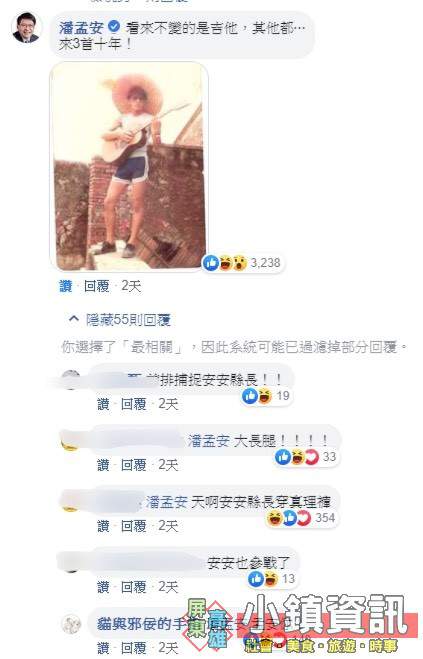The image size is (423, 659).
Task: Open 潘孟安 name link in main comment
Action: coord(82,28)
